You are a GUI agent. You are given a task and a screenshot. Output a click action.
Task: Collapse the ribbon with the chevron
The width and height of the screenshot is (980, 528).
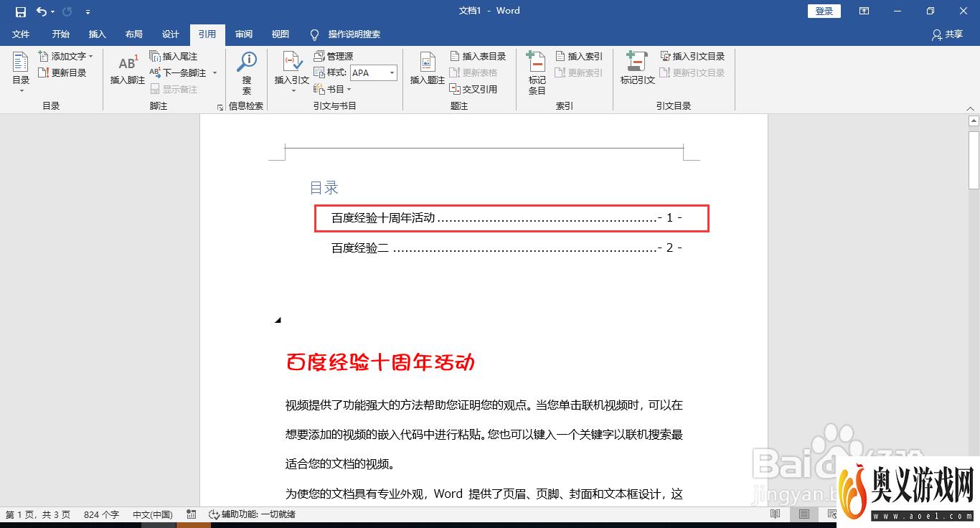970,109
